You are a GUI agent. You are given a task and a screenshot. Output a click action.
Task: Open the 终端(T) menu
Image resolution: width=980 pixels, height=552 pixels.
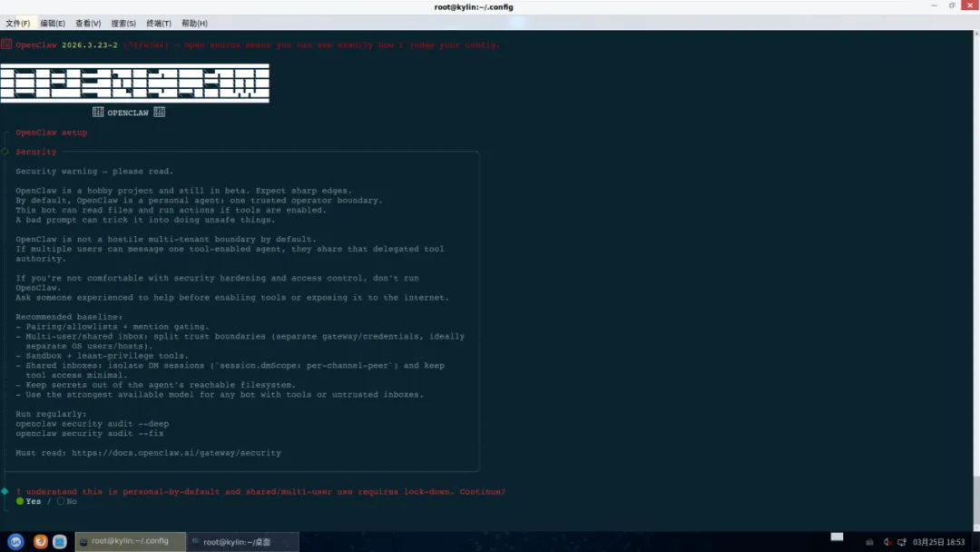tap(159, 23)
